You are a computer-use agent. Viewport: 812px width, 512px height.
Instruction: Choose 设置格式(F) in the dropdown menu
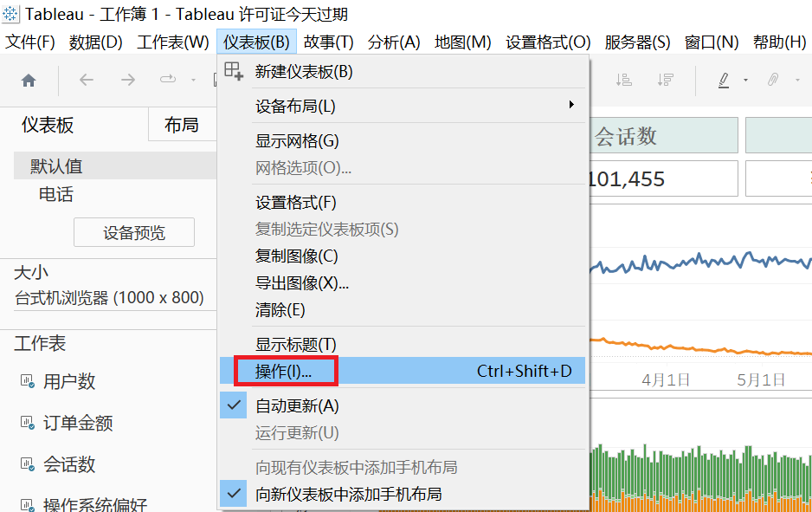(x=403, y=202)
